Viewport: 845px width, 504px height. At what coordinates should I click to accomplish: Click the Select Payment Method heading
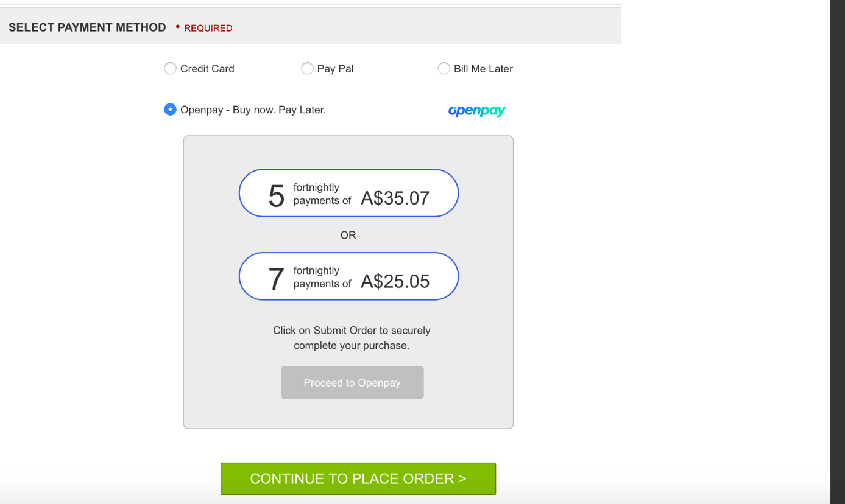coord(87,27)
